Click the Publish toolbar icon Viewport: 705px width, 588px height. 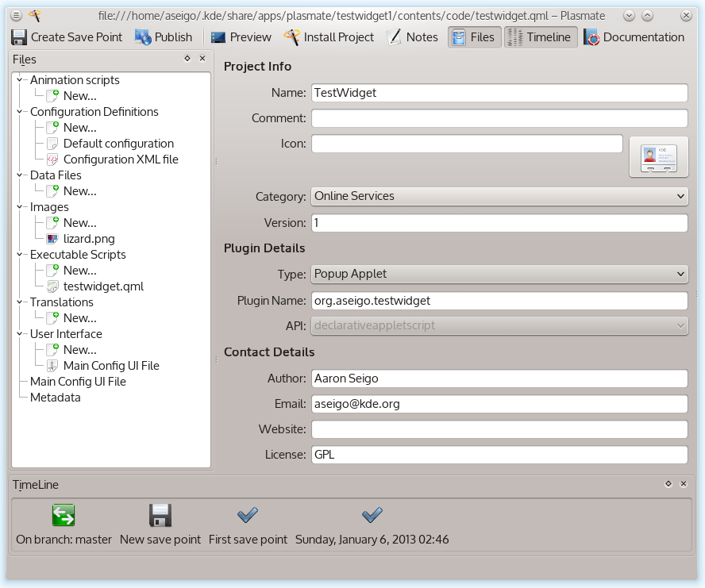coord(144,37)
